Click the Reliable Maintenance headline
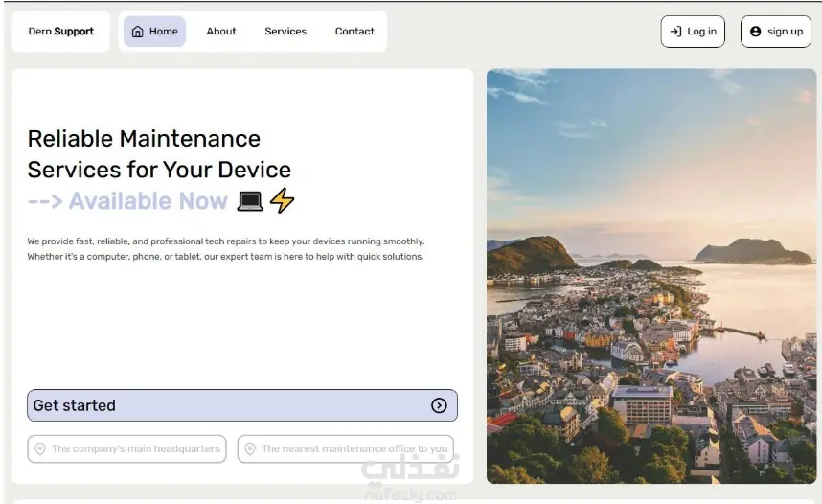This screenshot has width=822, height=504. (x=159, y=154)
